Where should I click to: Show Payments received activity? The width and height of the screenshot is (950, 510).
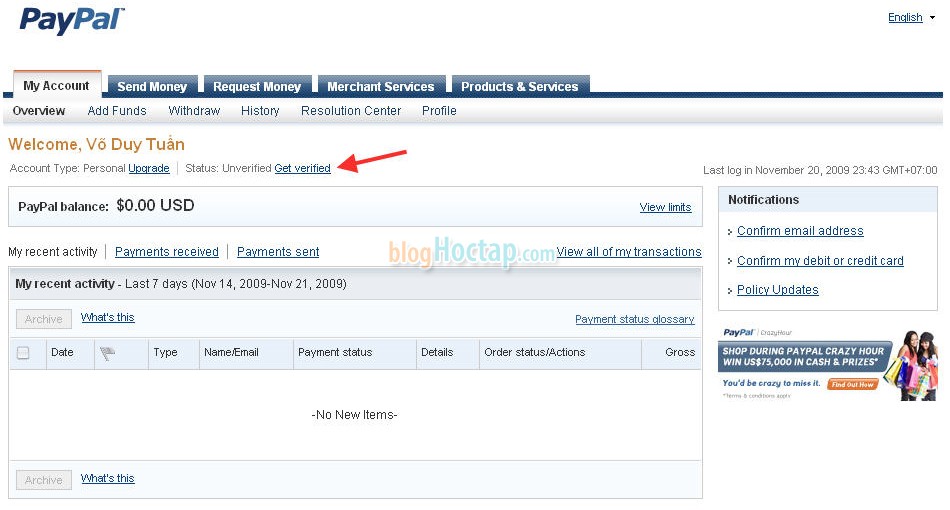pyautogui.click(x=167, y=252)
